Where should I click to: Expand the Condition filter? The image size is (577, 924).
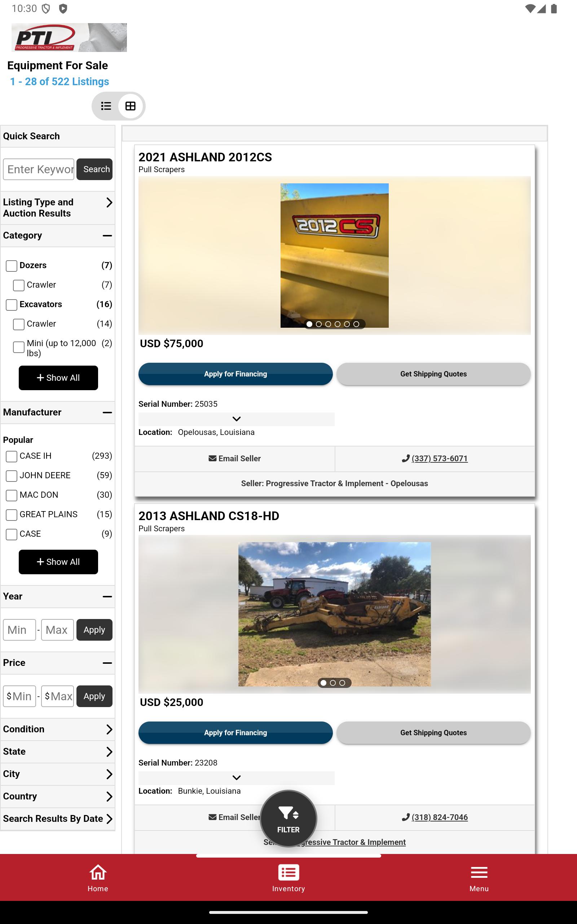(x=58, y=729)
